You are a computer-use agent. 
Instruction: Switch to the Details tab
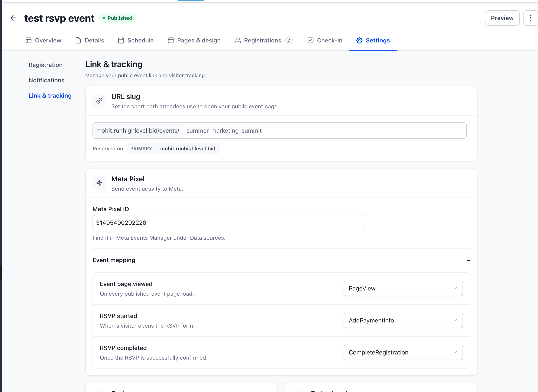tap(90, 40)
